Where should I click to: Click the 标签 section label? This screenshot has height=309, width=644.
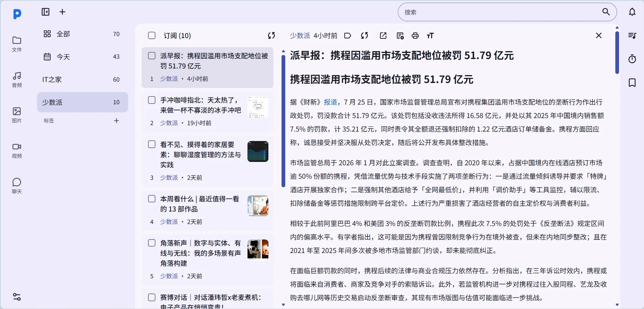click(x=49, y=120)
